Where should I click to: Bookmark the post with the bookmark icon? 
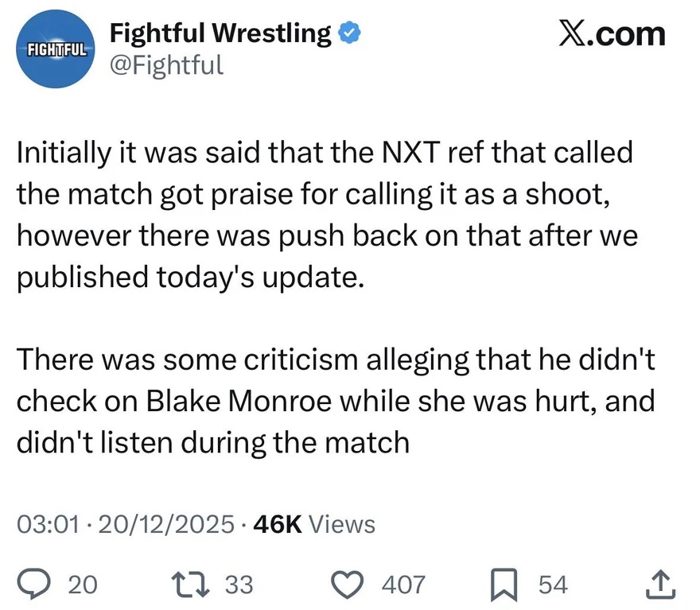click(x=504, y=584)
